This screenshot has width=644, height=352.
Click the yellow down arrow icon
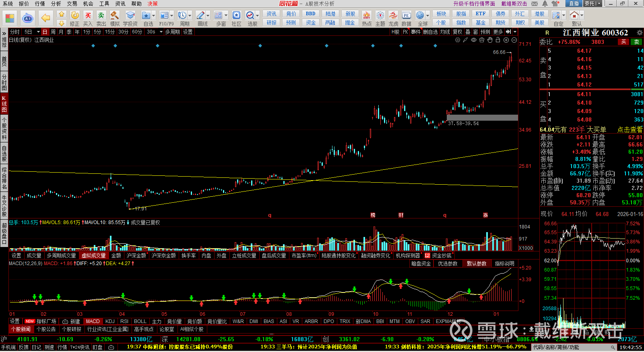click(x=62, y=23)
